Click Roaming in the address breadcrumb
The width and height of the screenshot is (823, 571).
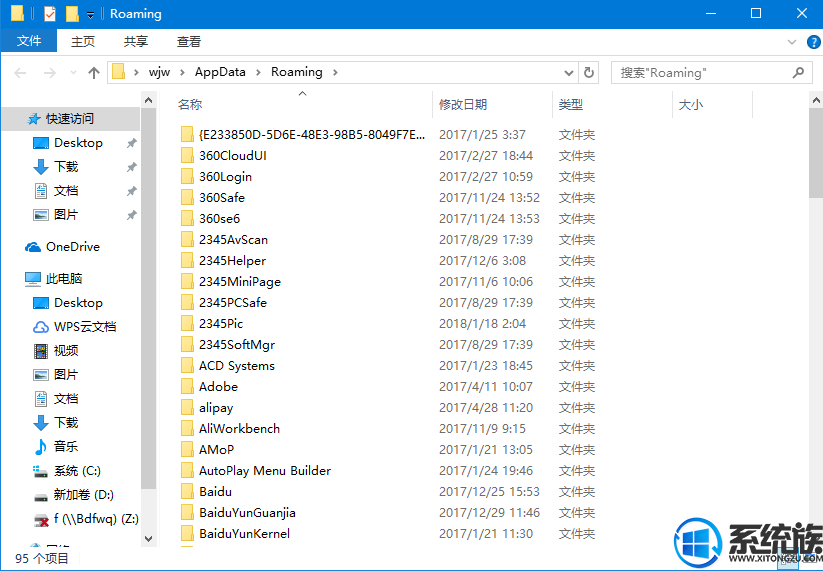tap(297, 72)
